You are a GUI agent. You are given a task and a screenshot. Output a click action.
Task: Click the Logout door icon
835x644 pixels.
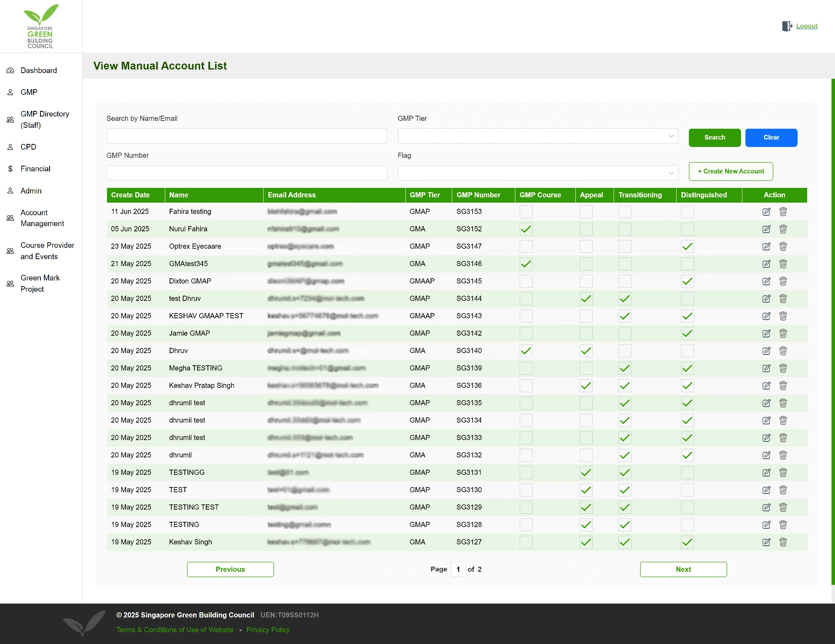[787, 26]
